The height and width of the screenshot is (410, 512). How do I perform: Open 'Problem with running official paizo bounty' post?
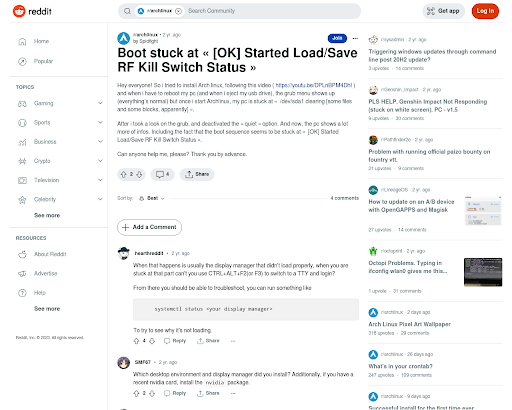tap(429, 156)
